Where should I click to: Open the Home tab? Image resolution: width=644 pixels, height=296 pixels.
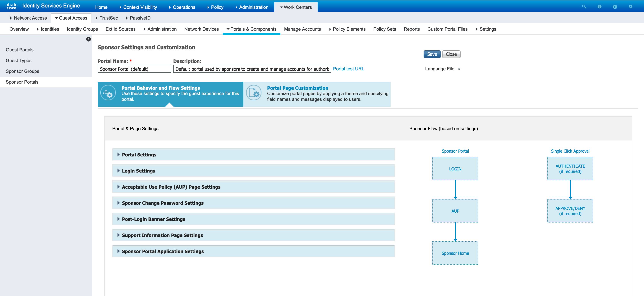coord(101,7)
